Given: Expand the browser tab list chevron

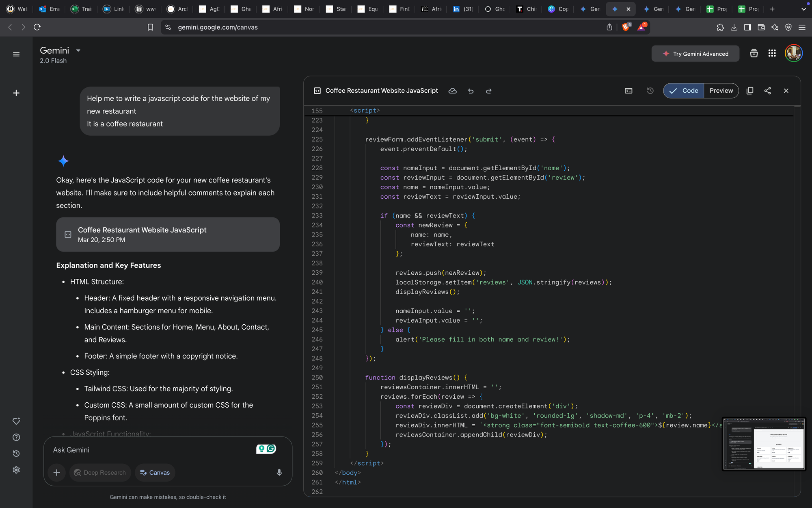Looking at the screenshot, I should tap(803, 9).
